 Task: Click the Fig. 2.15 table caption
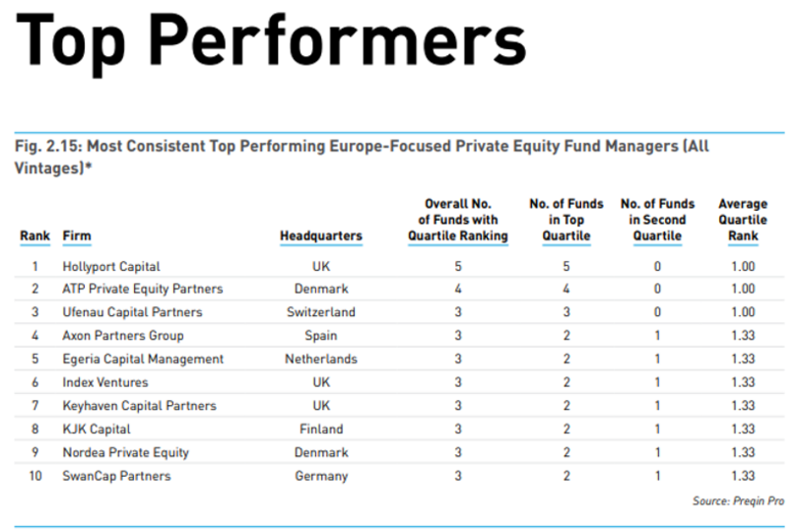(361, 157)
